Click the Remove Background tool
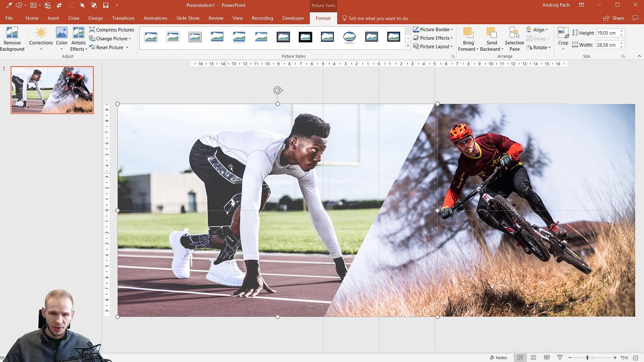Screen dimensions: 644x362 pos(12,39)
